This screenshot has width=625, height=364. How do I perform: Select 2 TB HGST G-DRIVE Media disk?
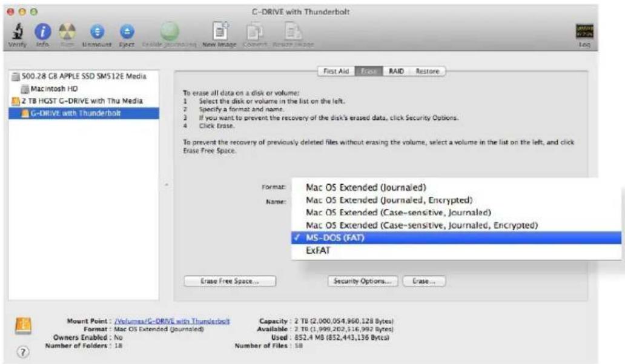point(84,101)
